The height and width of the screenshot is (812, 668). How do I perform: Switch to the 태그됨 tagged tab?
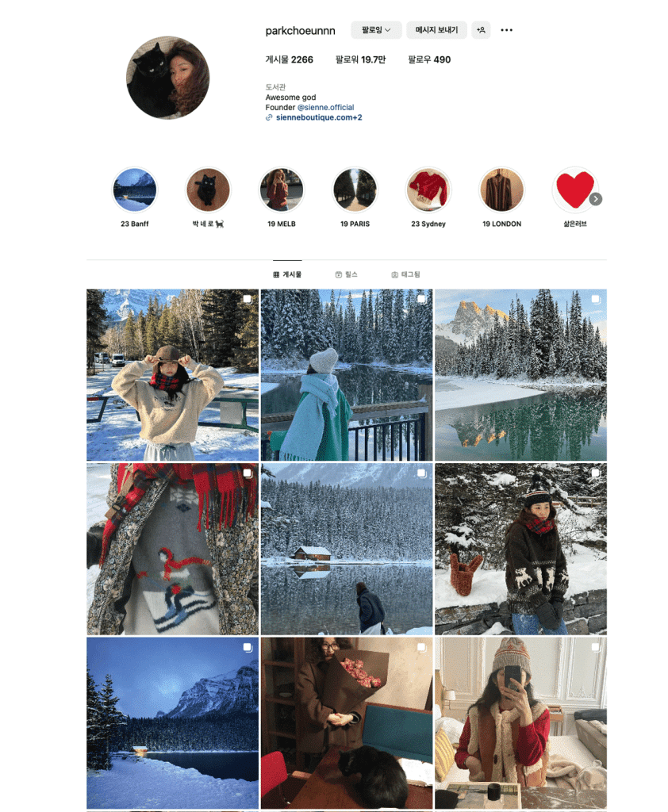pyautogui.click(x=405, y=274)
